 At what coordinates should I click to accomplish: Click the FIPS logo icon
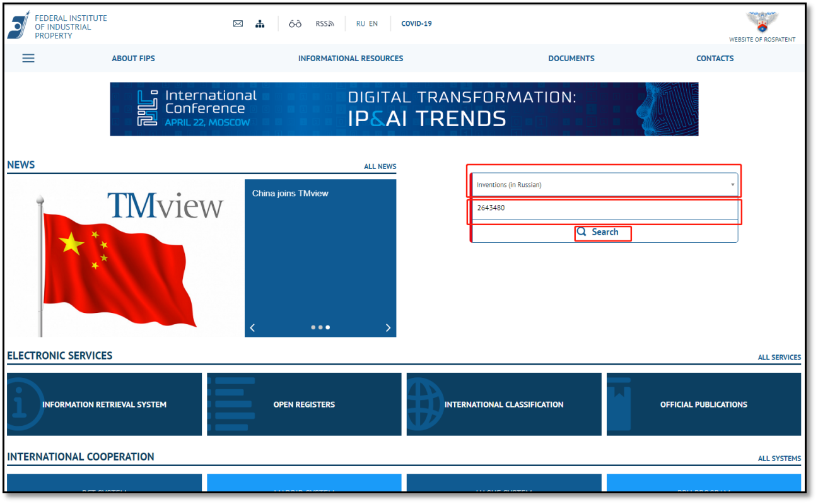[18, 25]
